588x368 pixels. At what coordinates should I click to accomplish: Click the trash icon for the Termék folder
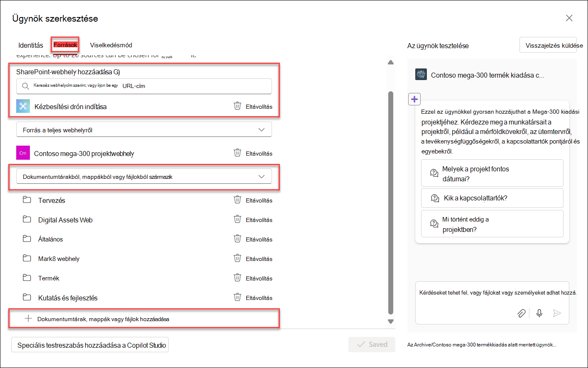click(x=237, y=278)
